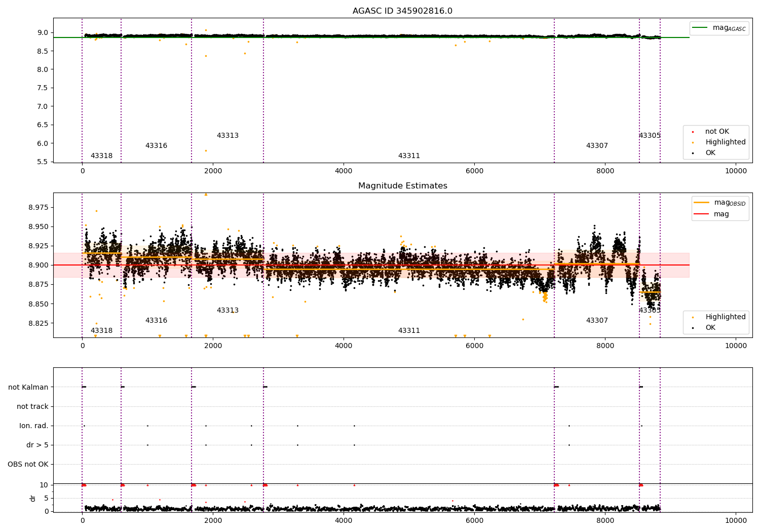
Task: Click OBSID label 43311 in Magnitude Estimates plot
Action: [x=409, y=331]
